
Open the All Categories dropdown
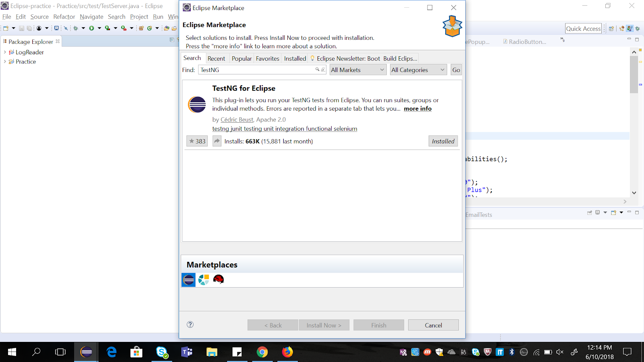418,70
